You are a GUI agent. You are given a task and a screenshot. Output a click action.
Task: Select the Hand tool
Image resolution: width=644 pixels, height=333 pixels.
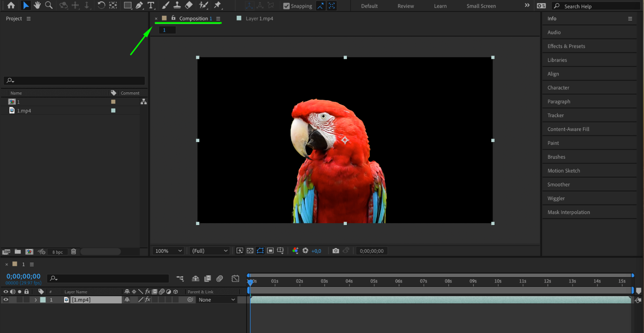point(37,5)
